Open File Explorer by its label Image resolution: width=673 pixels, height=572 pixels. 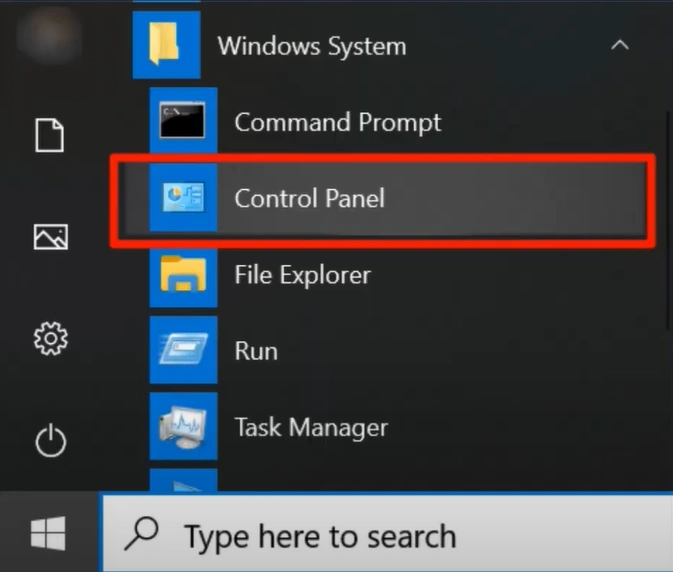302,274
